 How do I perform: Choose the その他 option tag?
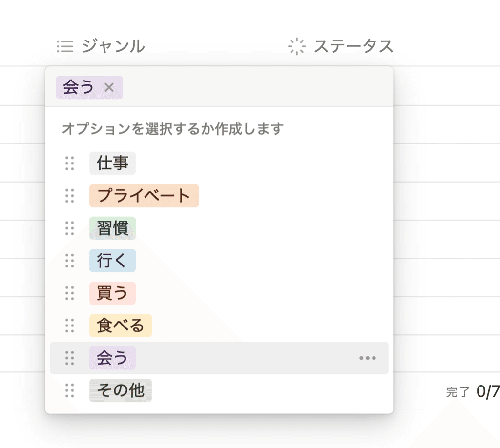click(121, 390)
